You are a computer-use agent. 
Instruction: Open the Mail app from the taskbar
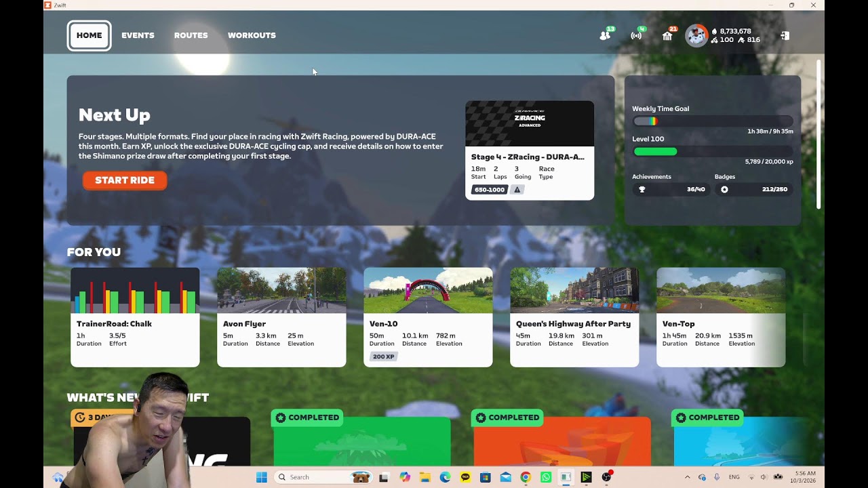pyautogui.click(x=505, y=477)
